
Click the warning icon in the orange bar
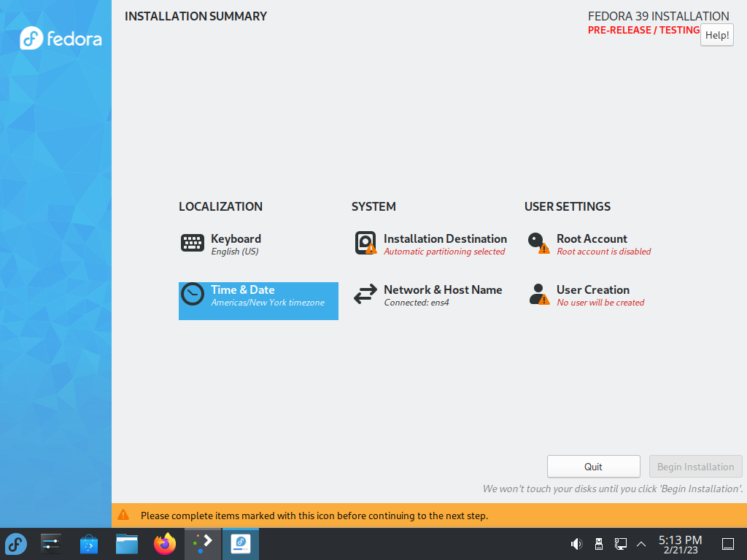[123, 515]
